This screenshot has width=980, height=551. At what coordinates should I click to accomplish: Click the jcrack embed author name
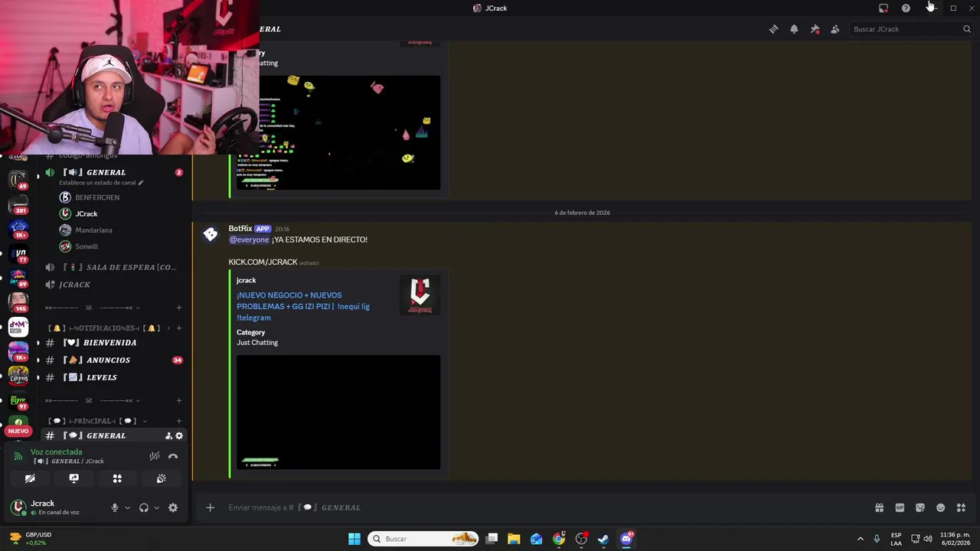[x=246, y=280]
